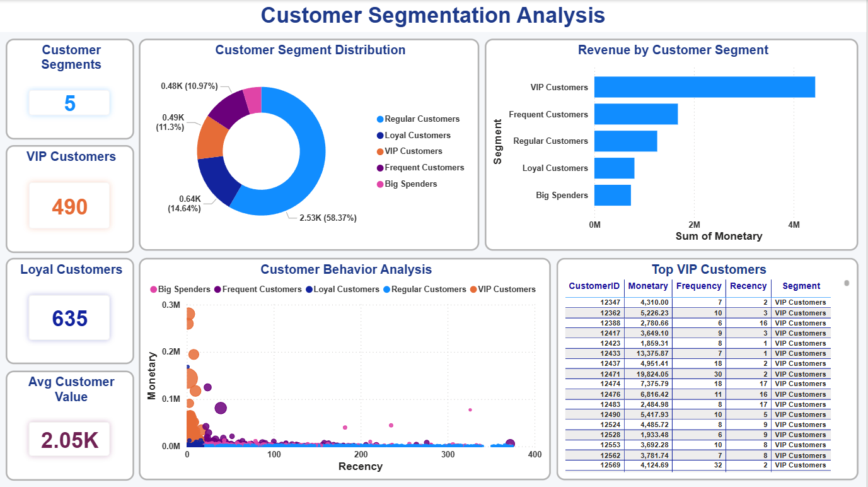
Task: Click the Customer Segmentation Analysis dashboard title
Action: click(433, 15)
